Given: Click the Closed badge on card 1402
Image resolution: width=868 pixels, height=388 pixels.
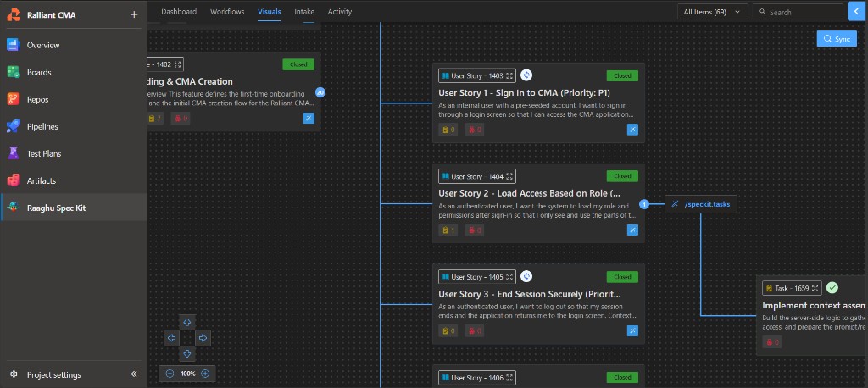Looking at the screenshot, I should [x=298, y=64].
